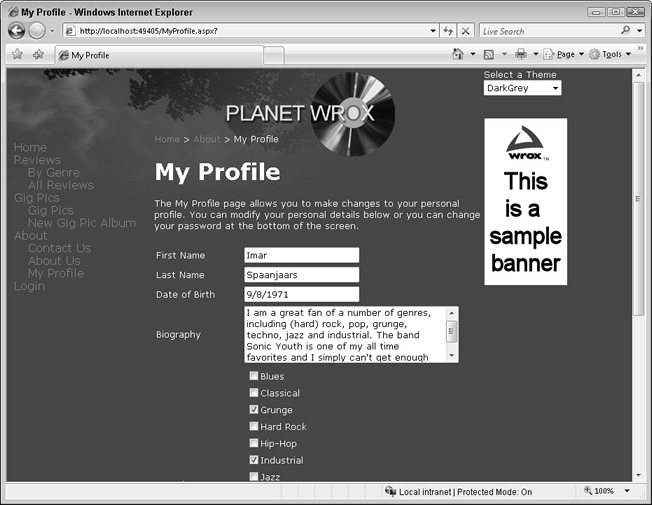
Task: Show more toolbar commands chevron
Action: coord(640,49)
